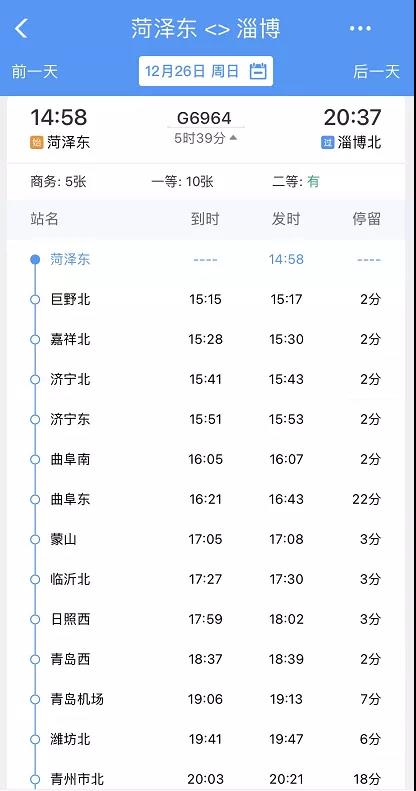This screenshot has width=416, height=791.
Task: Tap the 临沂北 station row
Action: 206,579
